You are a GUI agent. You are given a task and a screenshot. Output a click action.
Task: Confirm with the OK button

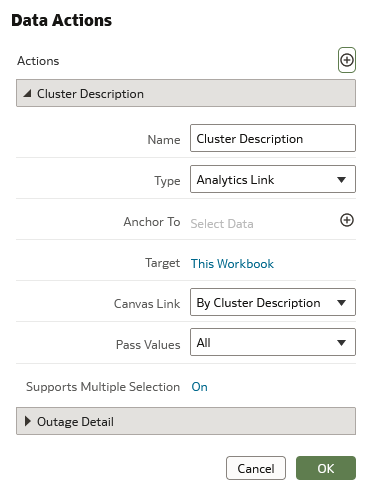point(326,468)
